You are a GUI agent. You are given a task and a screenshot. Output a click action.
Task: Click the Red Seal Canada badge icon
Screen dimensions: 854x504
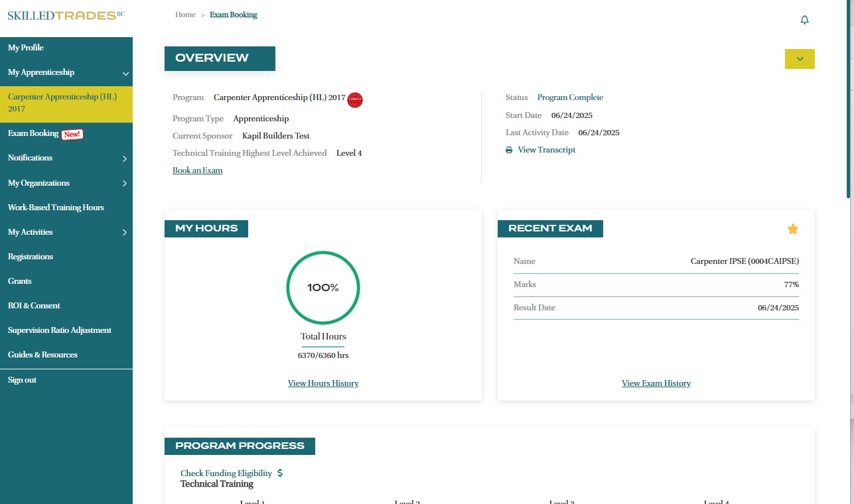[355, 99]
